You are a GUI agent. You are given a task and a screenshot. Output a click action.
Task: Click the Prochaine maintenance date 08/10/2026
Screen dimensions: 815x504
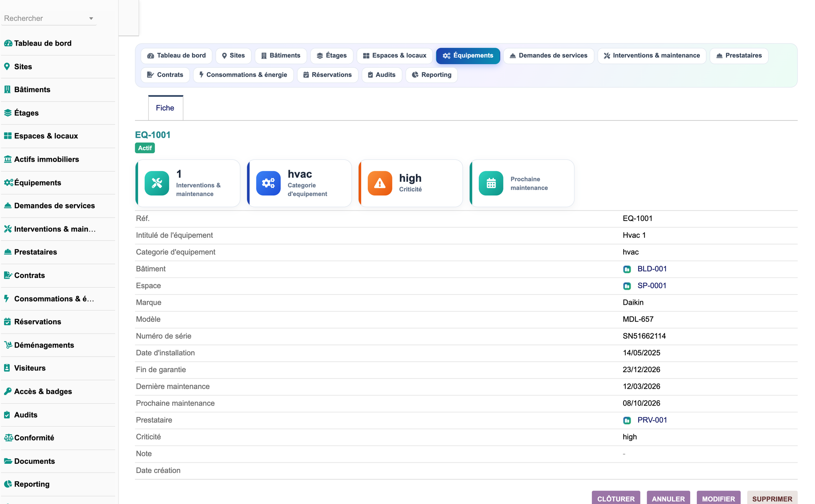(x=641, y=403)
